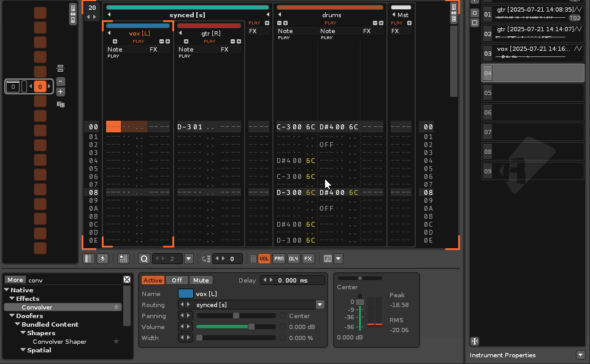Add an FX column to gtr [R] track
590x364 pixels.
(x=239, y=42)
